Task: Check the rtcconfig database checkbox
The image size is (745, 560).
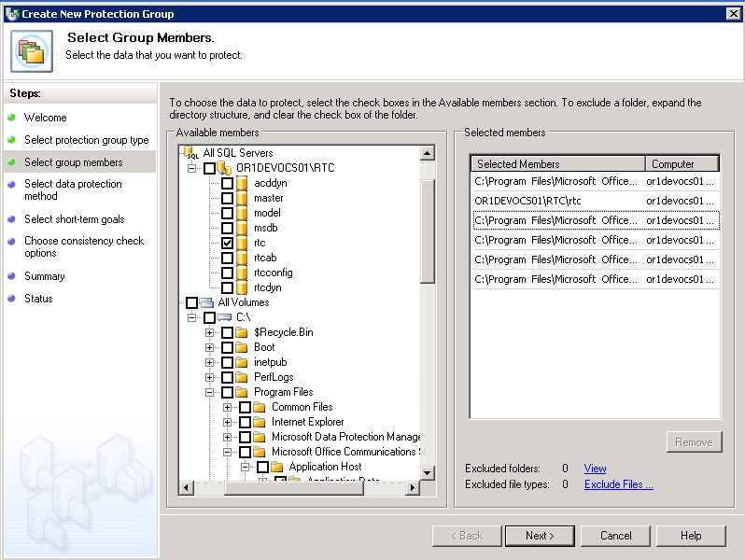Action: click(x=227, y=273)
